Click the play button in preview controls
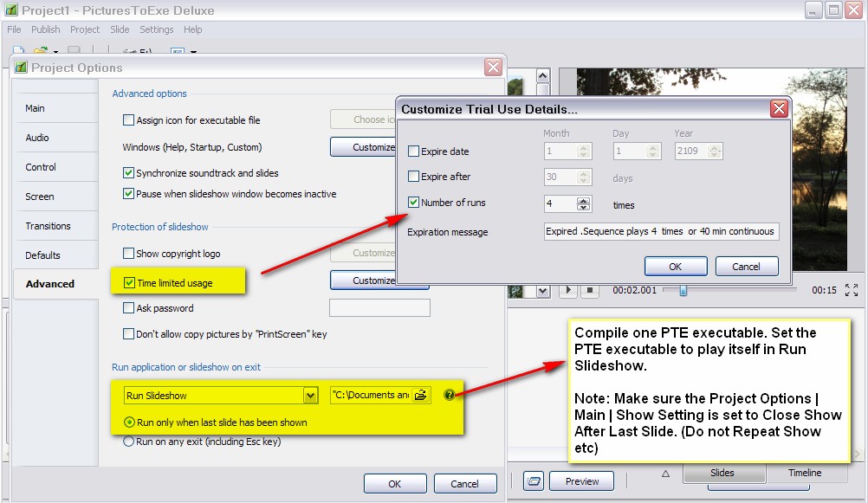Viewport: 868px width, 503px height. click(x=568, y=290)
